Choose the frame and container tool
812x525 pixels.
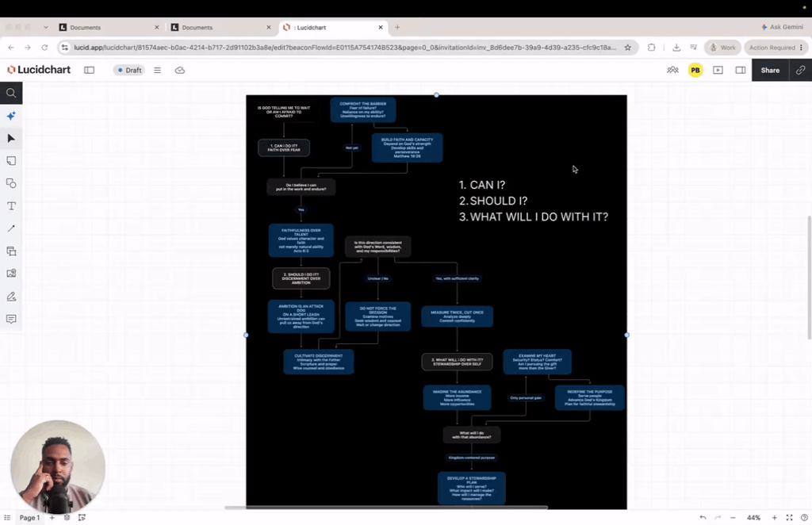11,251
